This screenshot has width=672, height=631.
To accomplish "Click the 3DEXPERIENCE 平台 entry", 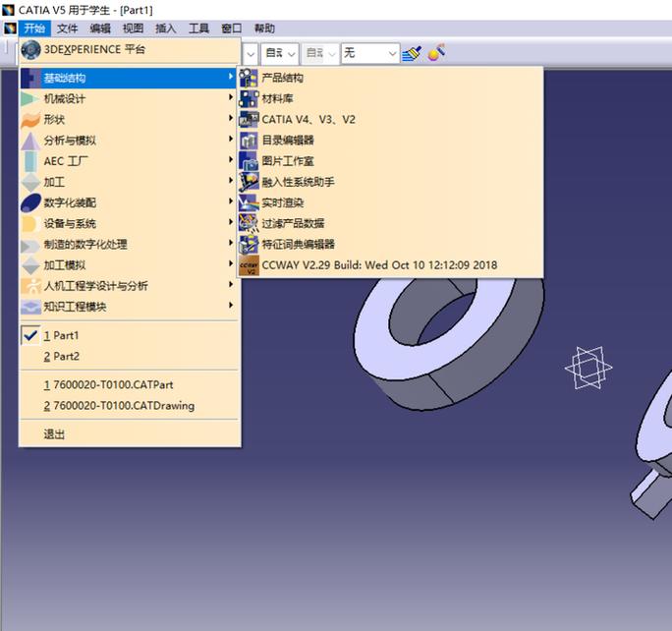I will pos(94,49).
